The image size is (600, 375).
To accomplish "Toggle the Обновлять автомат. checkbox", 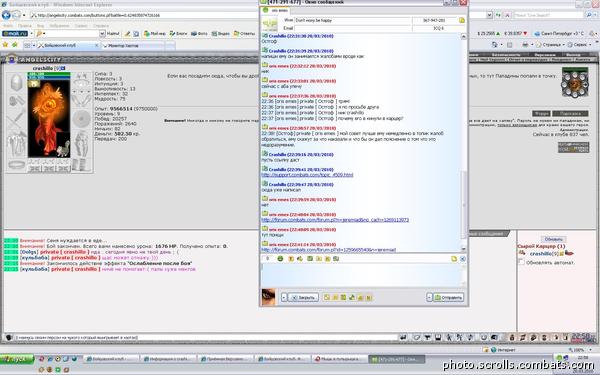I will pyautogui.click(x=521, y=262).
